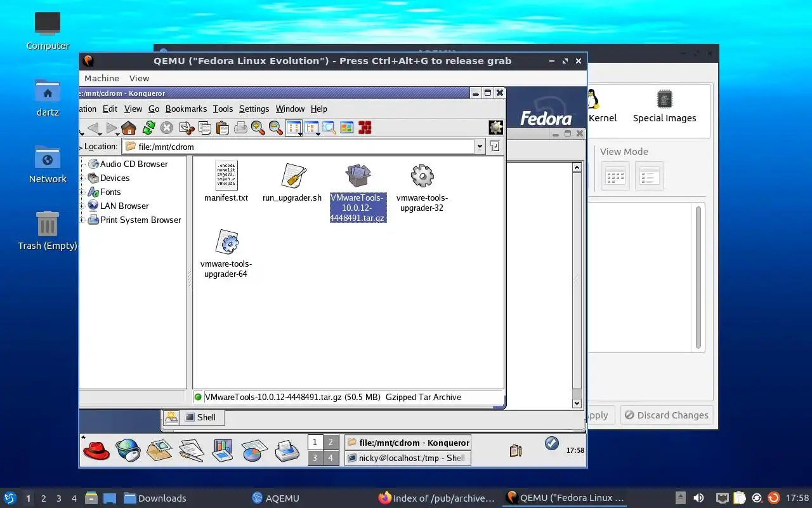Screen dimensions: 812x508
Task: Click Discard Changes in AQEMU window
Action: point(667,415)
